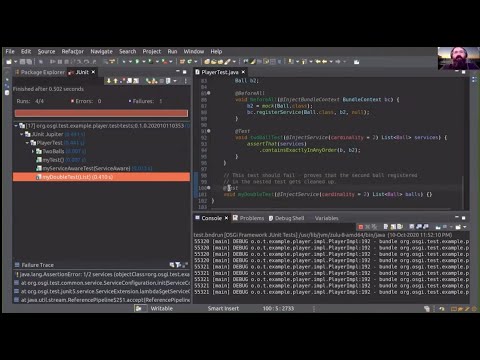480x360 pixels.
Task: Rerun the JUnit test
Action: point(148,81)
